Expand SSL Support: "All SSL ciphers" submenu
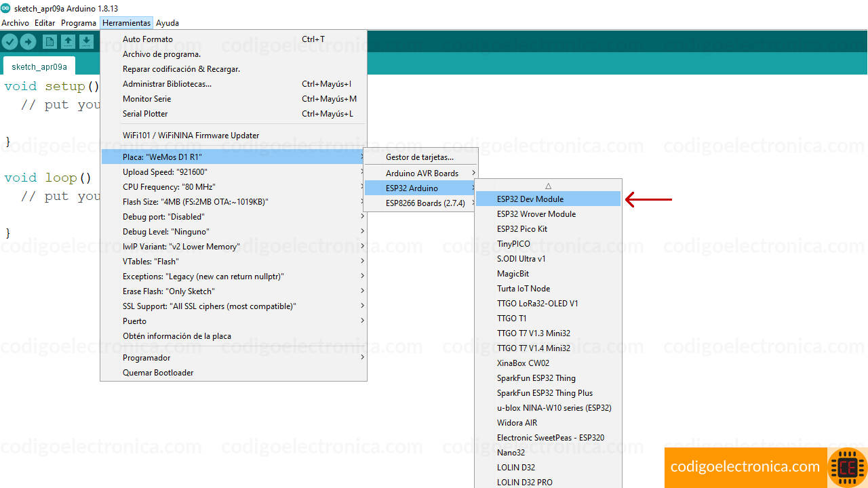Screen dimensions: 868x488 [233, 306]
